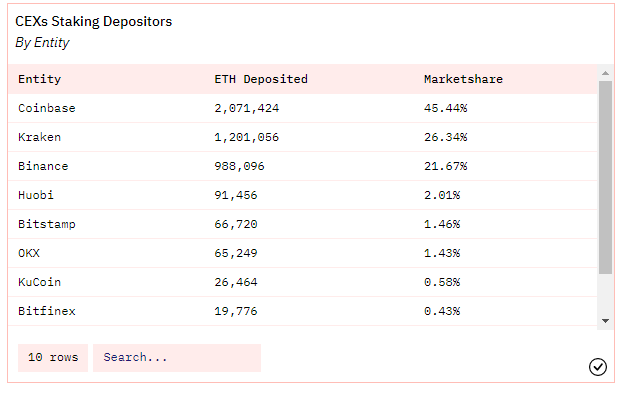Select the Binance entity cell
Screen dimensions: 619x396
pos(43,166)
